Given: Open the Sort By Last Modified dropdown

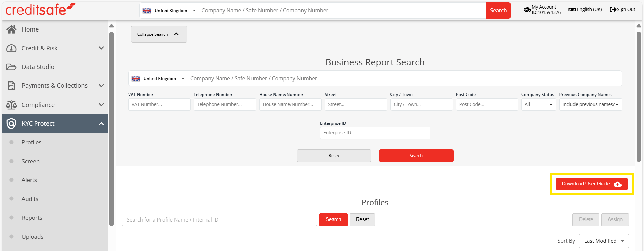Looking at the screenshot, I should point(604,241).
